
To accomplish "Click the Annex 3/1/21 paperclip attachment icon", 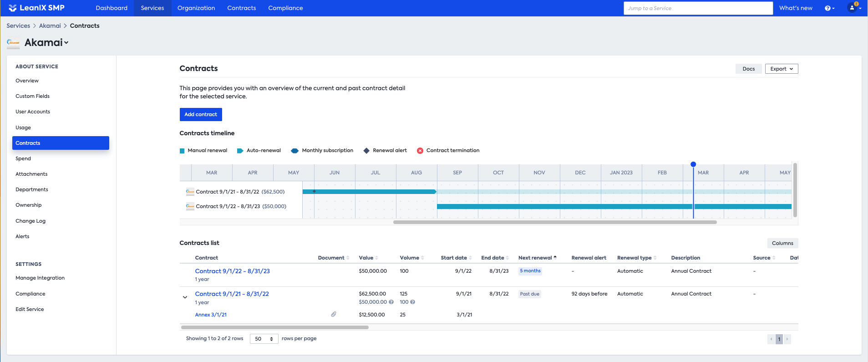I will click(x=334, y=314).
